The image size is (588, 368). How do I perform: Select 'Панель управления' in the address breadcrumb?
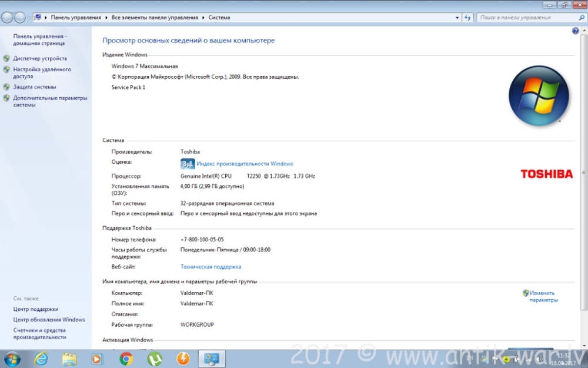[x=76, y=18]
